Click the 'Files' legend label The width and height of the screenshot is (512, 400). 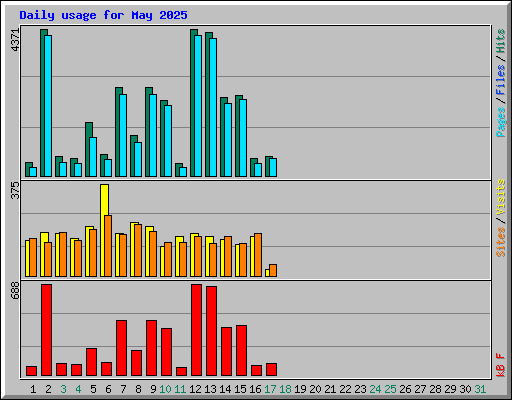[500, 80]
